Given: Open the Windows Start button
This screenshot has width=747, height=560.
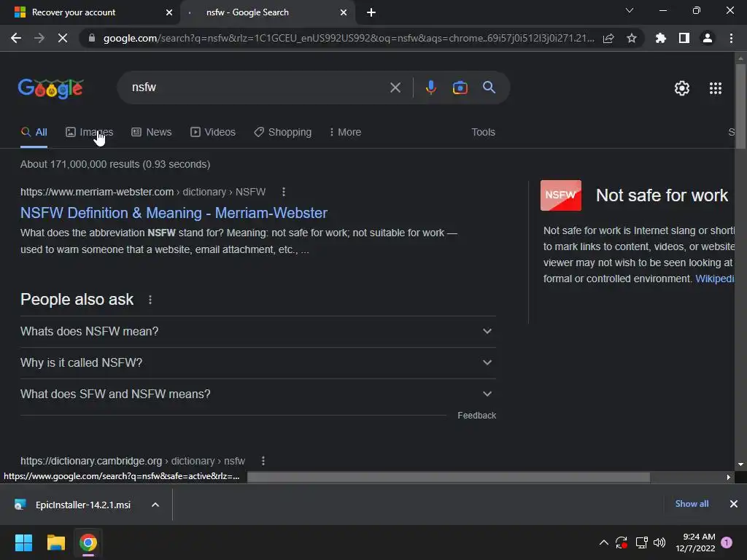Looking at the screenshot, I should 23,542.
